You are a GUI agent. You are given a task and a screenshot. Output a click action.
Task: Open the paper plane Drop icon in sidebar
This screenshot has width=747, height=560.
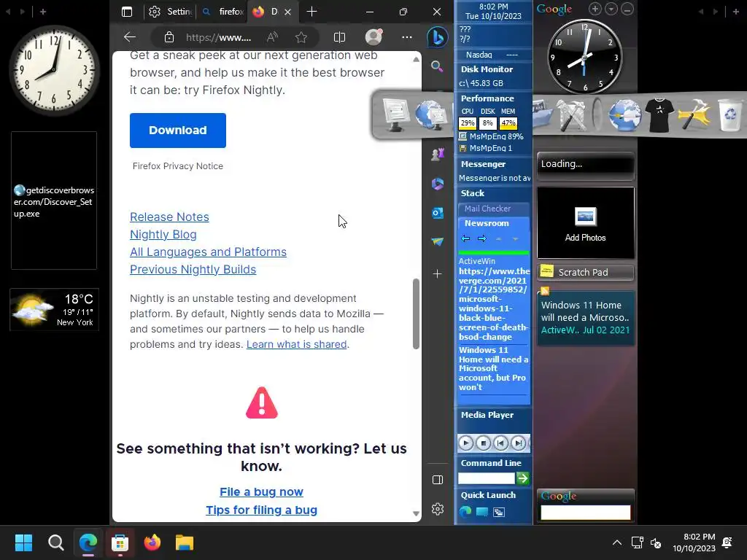438,242
